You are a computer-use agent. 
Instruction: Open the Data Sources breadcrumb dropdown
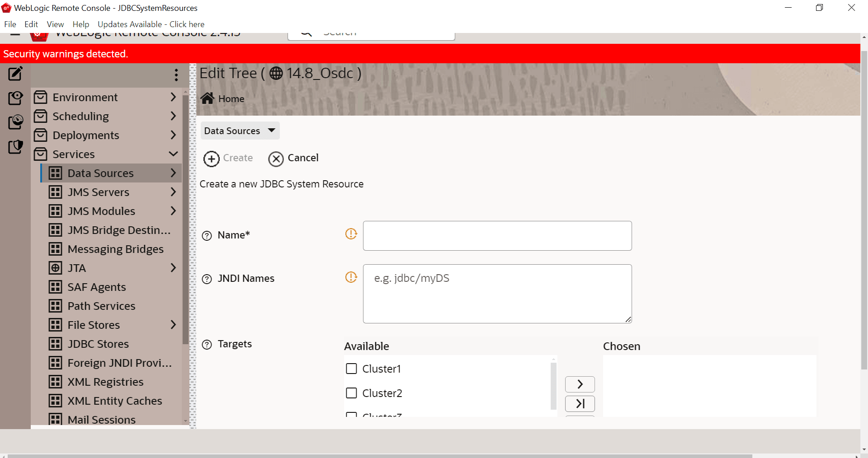240,131
